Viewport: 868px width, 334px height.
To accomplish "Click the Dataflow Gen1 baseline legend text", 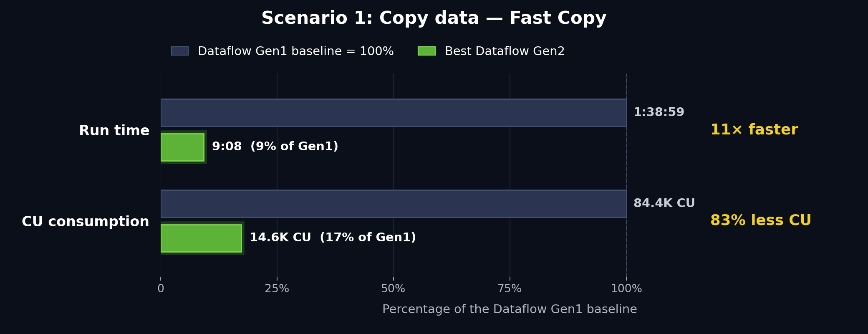I will 296,51.
